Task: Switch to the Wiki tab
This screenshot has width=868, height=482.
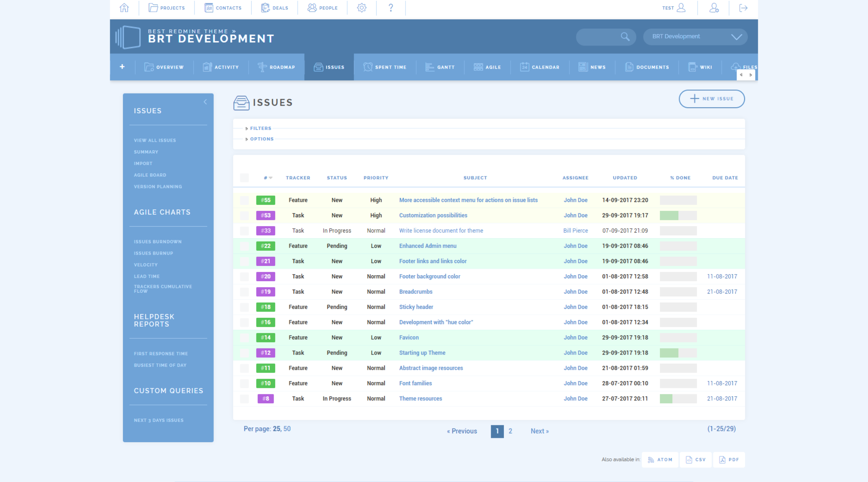Action: tap(700, 67)
